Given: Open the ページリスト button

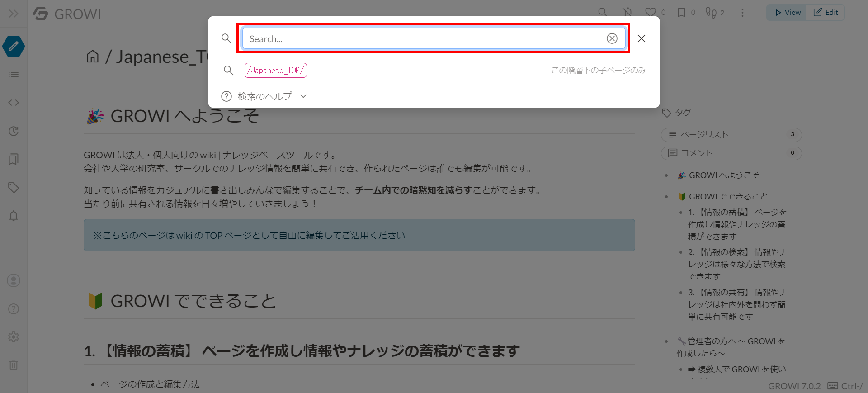Looking at the screenshot, I should tap(731, 135).
